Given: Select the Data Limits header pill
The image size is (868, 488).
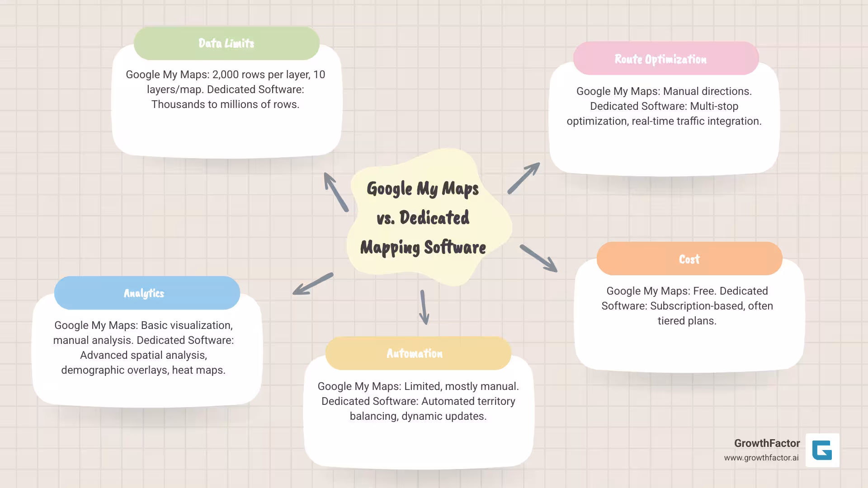Looking at the screenshot, I should 226,43.
